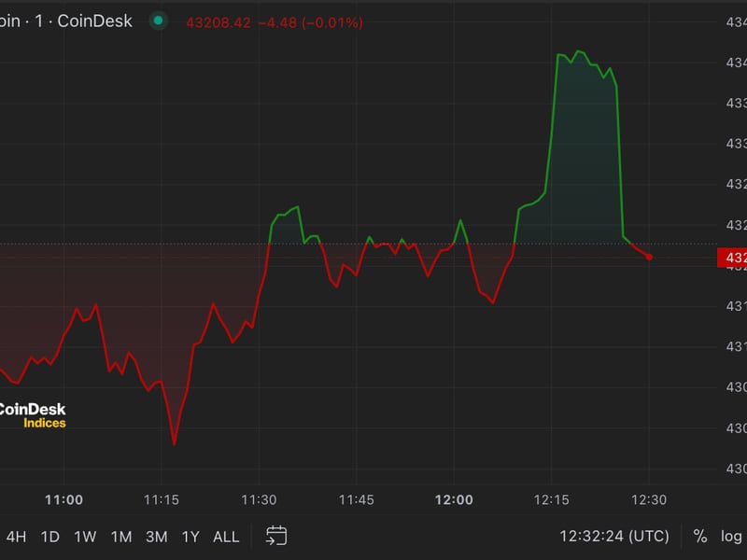Click the 12:00 time axis label
Screen dimensions: 747x560
(x=455, y=500)
